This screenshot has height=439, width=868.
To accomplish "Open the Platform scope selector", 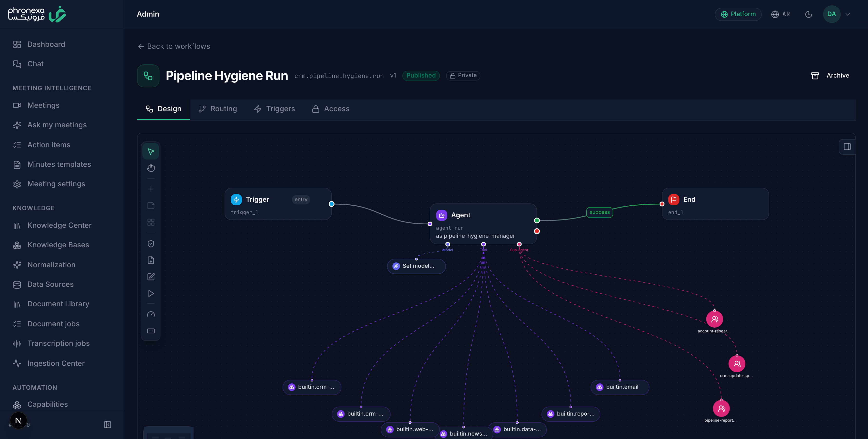I will [x=738, y=14].
